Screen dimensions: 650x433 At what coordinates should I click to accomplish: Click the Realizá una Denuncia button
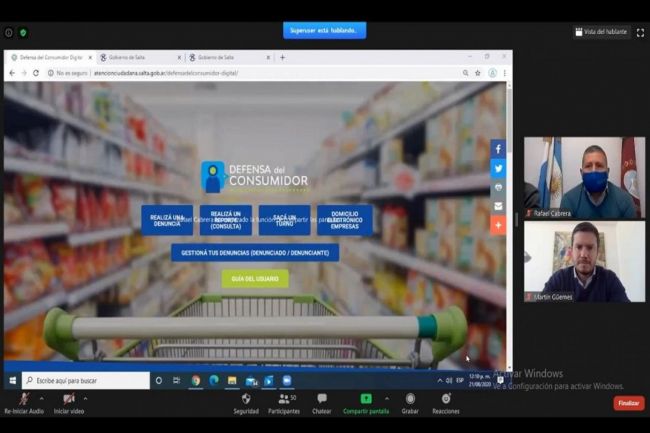167,220
